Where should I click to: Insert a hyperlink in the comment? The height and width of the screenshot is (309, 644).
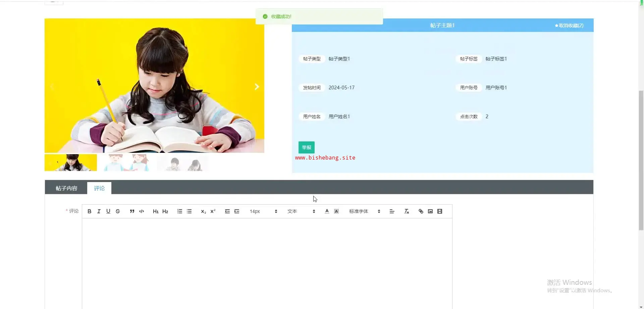pyautogui.click(x=421, y=211)
